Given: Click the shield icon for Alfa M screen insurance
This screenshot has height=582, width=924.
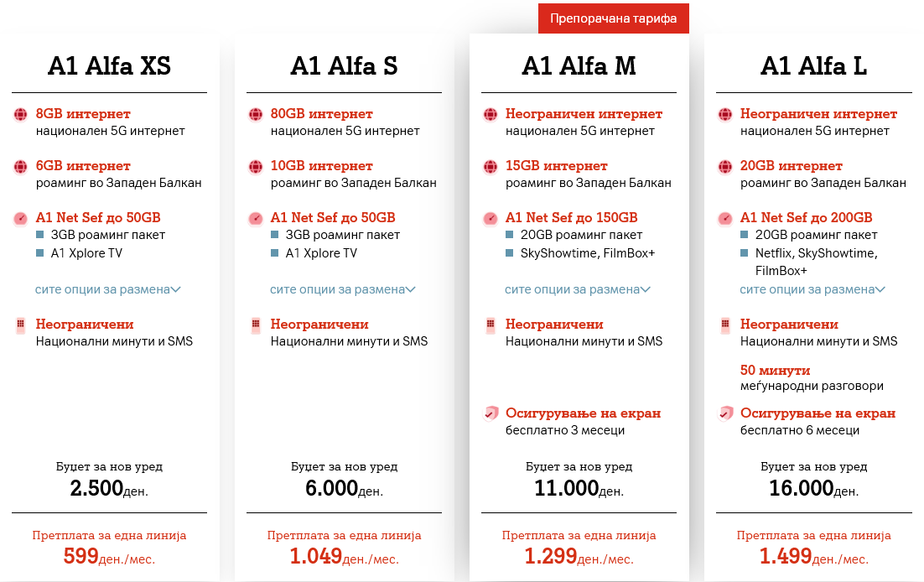Looking at the screenshot, I should pyautogui.click(x=491, y=413).
